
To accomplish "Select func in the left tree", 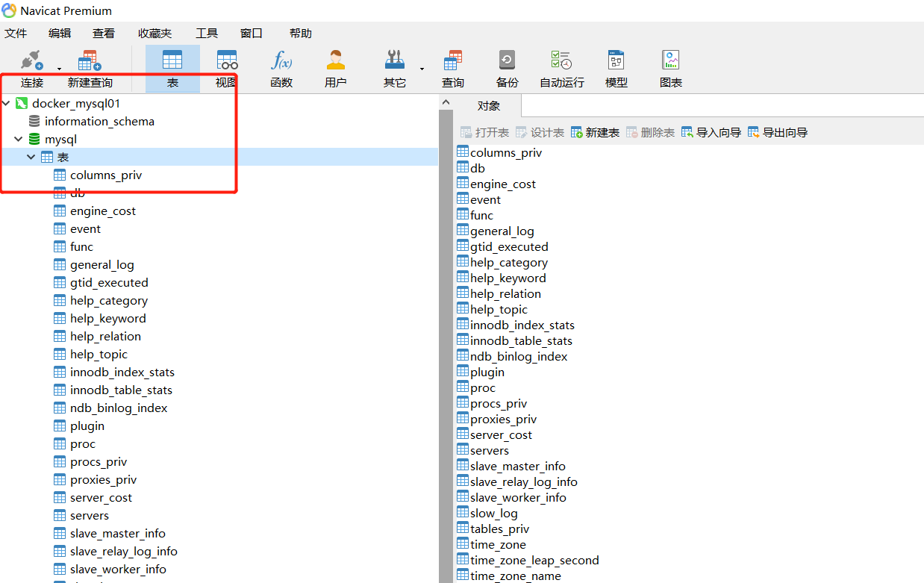I will click(81, 246).
